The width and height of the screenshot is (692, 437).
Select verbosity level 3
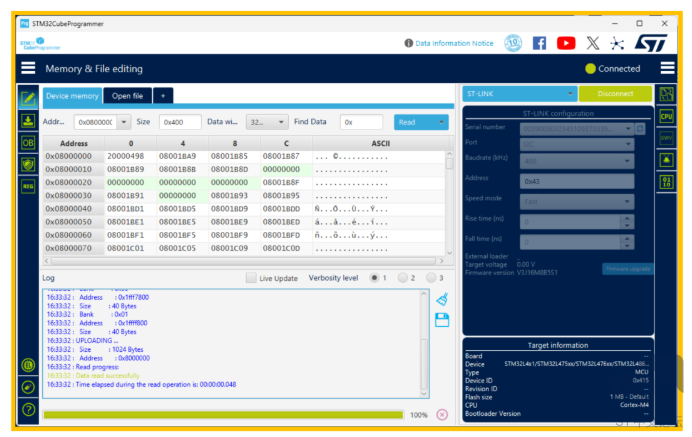pos(431,278)
